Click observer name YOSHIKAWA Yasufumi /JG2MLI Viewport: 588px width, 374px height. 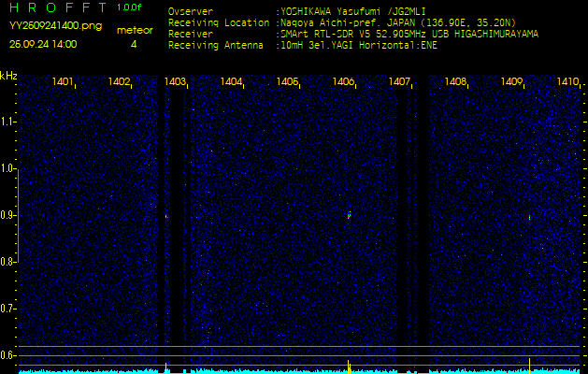[353, 11]
